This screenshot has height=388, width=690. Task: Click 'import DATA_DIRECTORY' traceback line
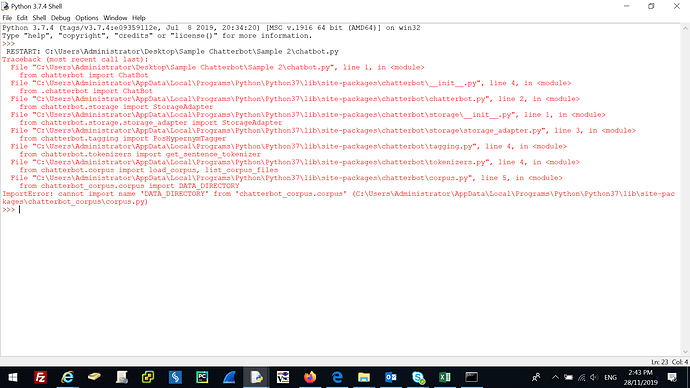(x=129, y=186)
